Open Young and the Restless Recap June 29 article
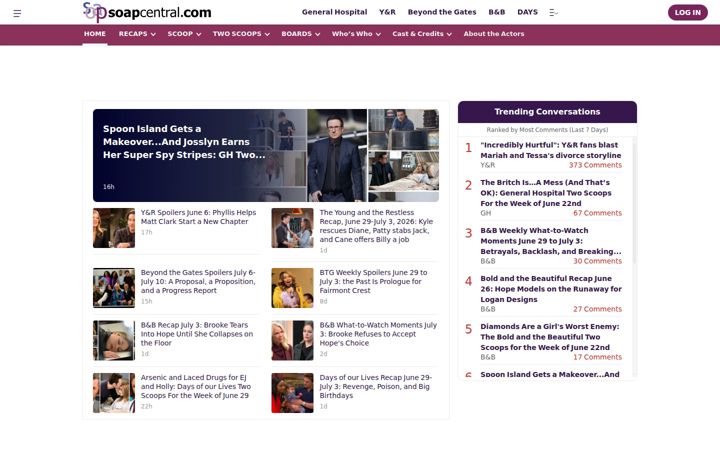Screen dimensions: 720x450 (x=376, y=226)
